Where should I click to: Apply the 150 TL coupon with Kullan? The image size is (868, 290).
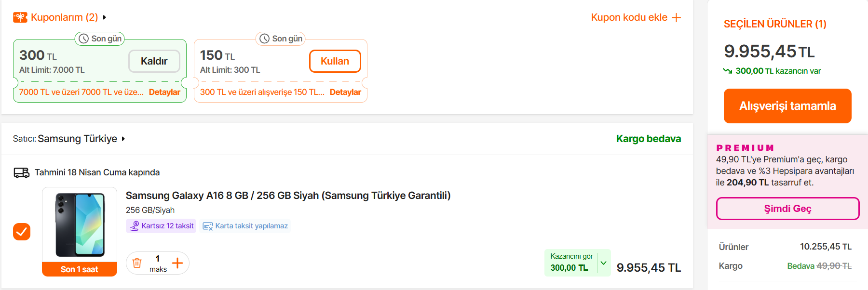(x=335, y=61)
